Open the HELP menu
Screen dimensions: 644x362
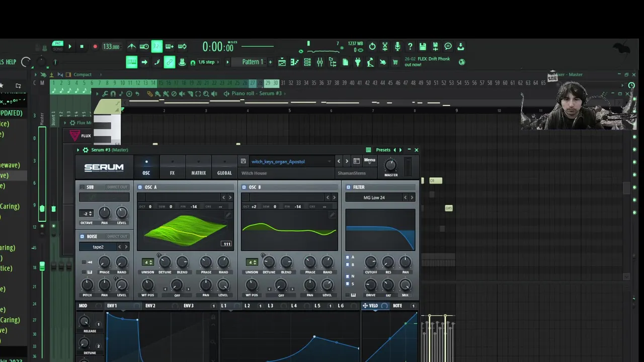pyautogui.click(x=11, y=62)
